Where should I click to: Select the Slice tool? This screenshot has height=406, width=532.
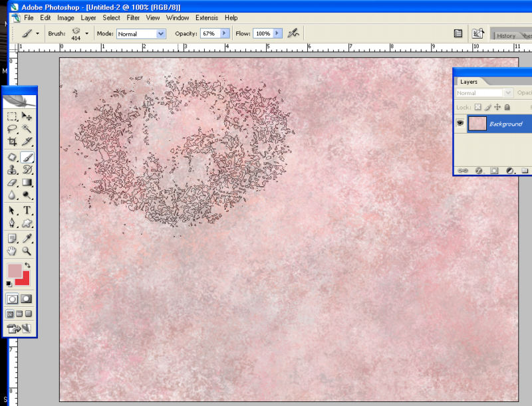point(27,142)
